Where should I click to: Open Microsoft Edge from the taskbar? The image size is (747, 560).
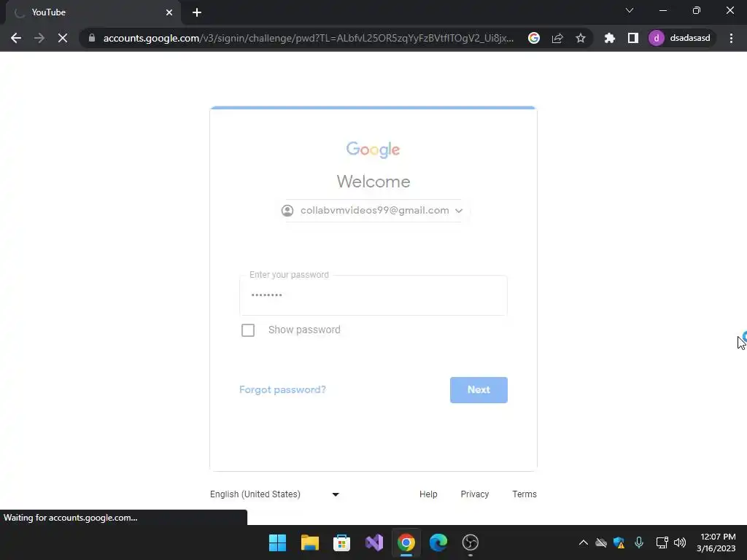(x=438, y=542)
